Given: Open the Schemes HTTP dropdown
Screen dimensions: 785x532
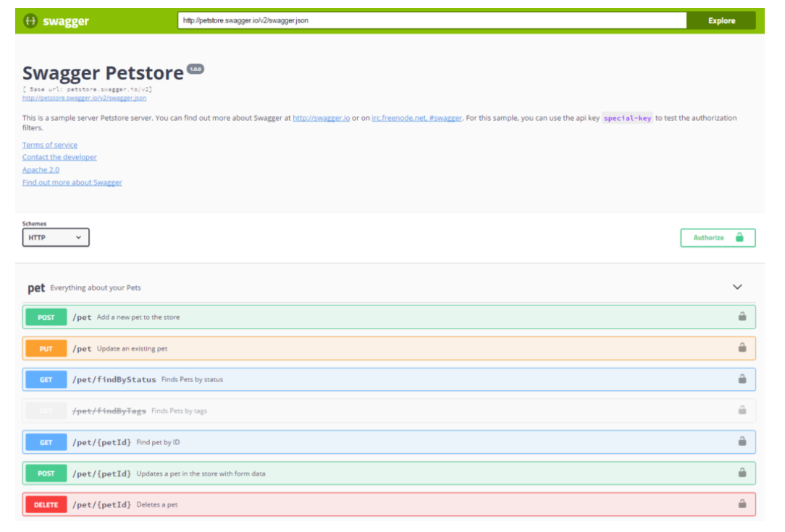Looking at the screenshot, I should click(56, 237).
